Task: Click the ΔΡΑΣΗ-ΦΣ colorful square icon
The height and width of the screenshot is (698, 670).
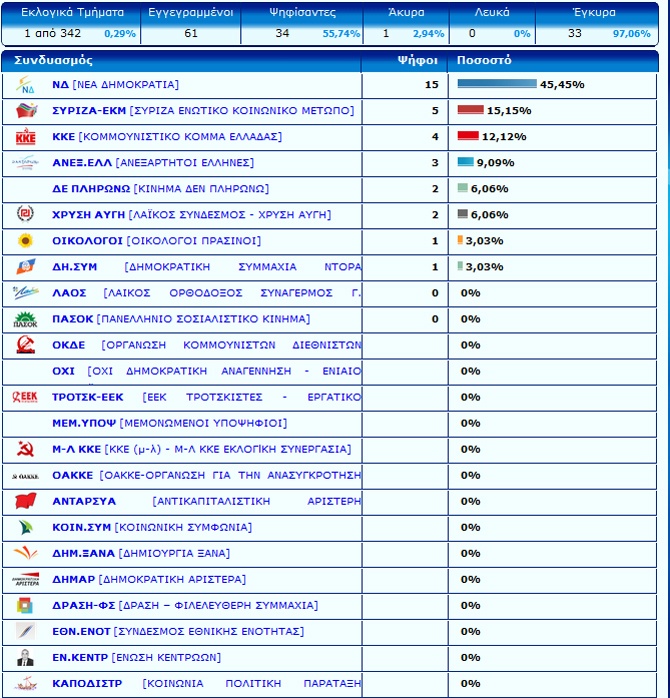Action: click(x=25, y=605)
